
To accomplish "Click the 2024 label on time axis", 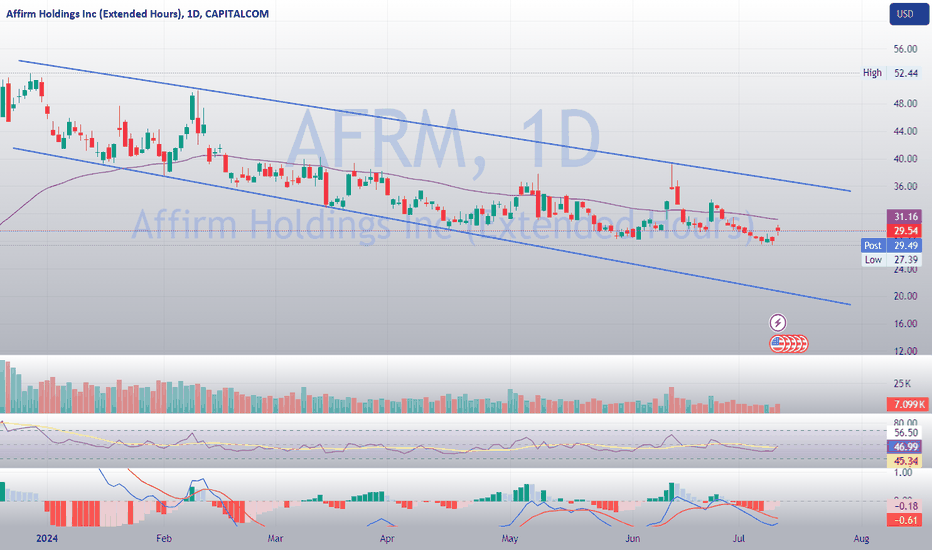I will [46, 538].
